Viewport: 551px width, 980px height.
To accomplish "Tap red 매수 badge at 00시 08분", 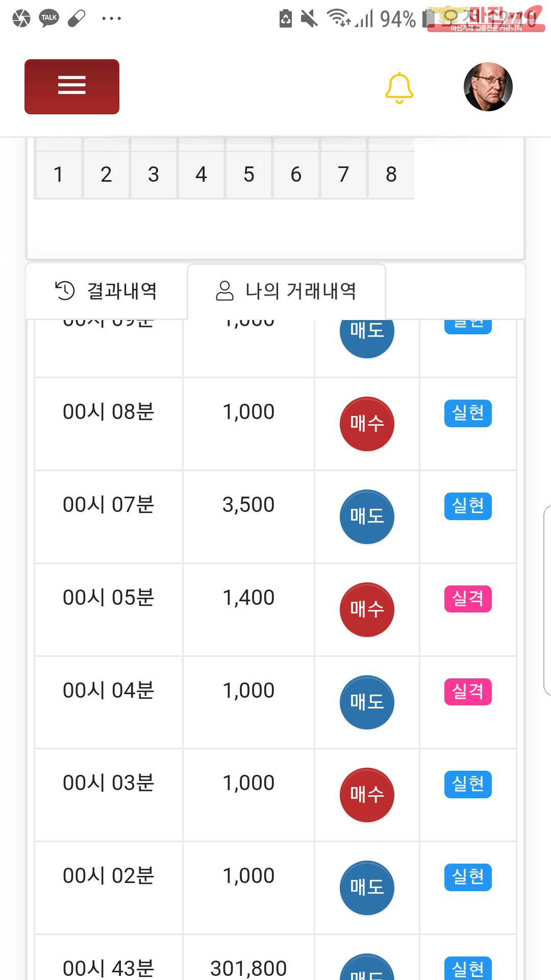I will point(367,424).
